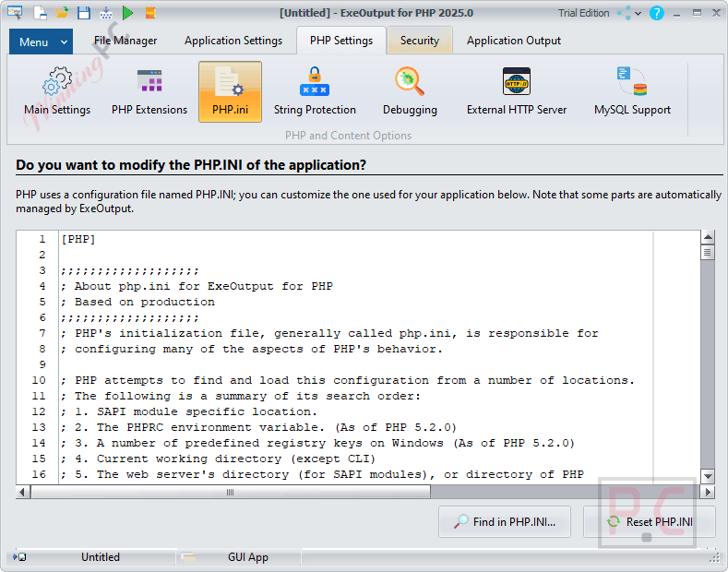Click the editor's vertical scroll down arrow
Viewport: 728px width, 572px height.
tap(708, 476)
